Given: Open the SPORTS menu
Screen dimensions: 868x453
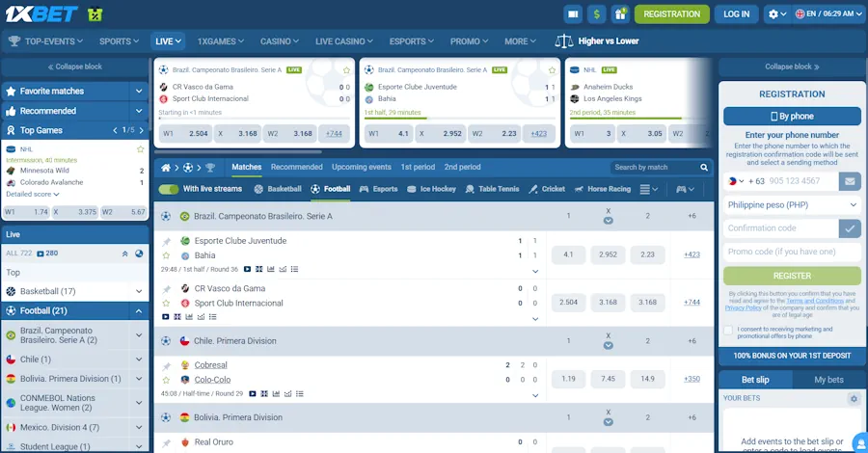Looking at the screenshot, I should coord(119,40).
